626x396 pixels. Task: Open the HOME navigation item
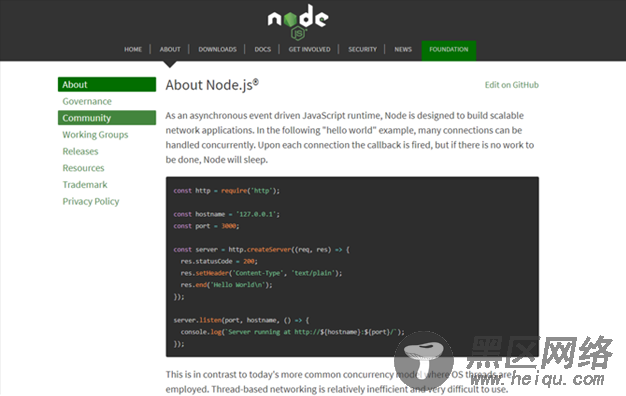(x=133, y=50)
